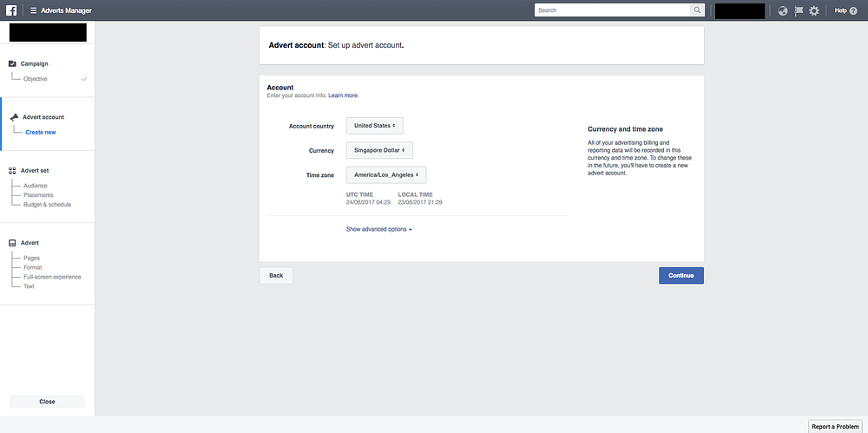Click the search magnifier icon
868x433 pixels.
697,10
